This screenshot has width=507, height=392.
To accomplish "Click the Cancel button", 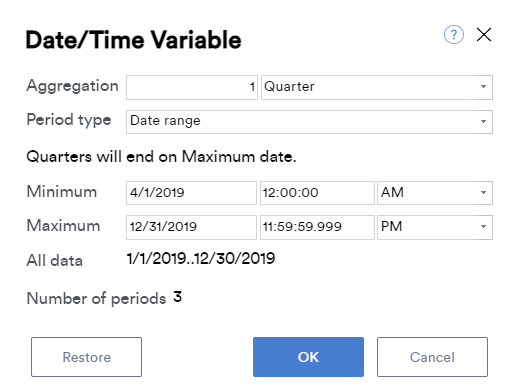I will pos(432,357).
